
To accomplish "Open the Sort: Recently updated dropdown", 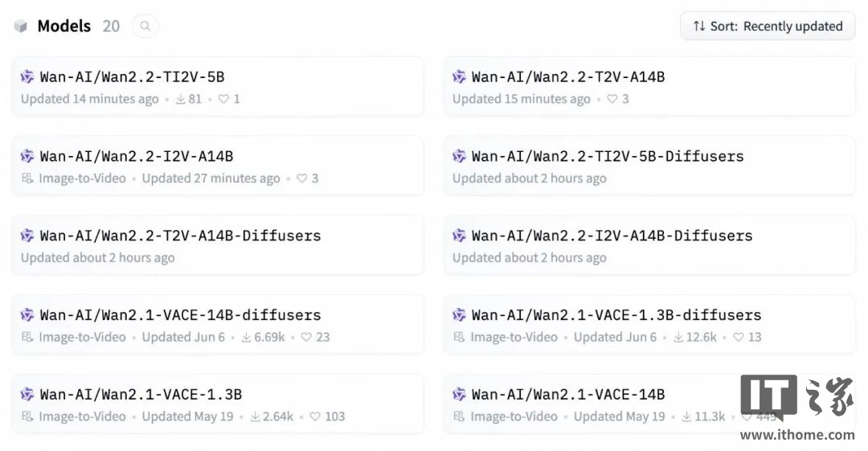I will tap(768, 27).
